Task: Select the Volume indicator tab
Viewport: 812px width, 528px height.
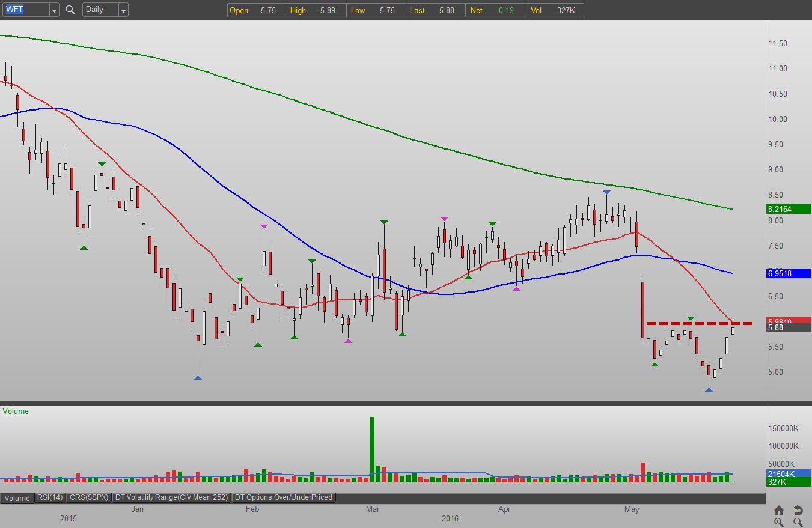Action: tap(17, 497)
